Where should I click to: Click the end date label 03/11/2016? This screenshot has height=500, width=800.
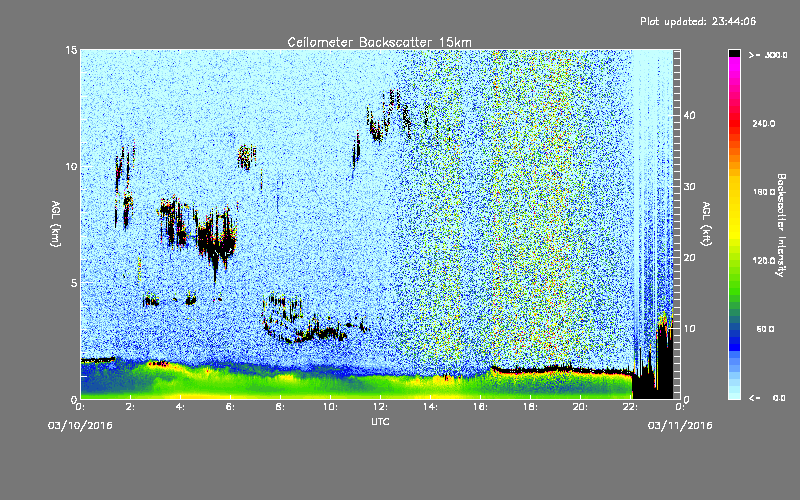(x=680, y=426)
